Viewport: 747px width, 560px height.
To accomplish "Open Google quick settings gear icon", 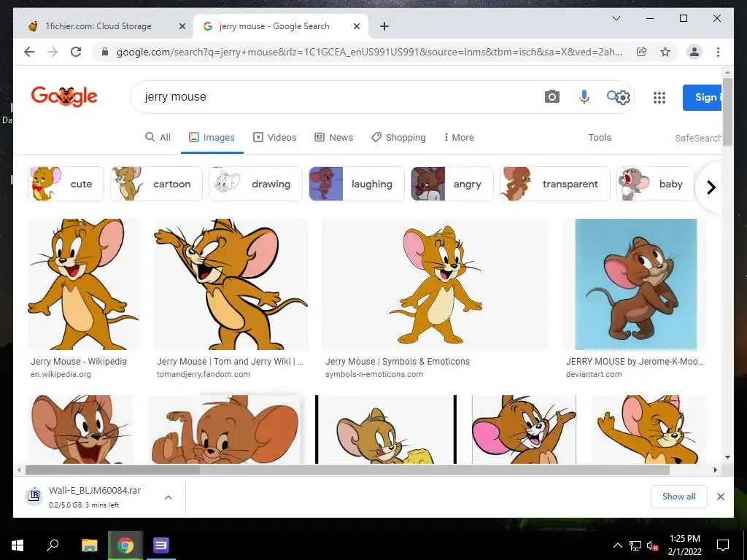I will tap(623, 98).
